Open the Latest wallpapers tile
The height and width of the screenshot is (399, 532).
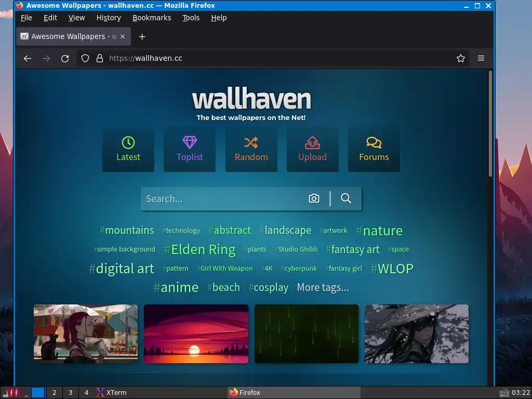point(128,150)
